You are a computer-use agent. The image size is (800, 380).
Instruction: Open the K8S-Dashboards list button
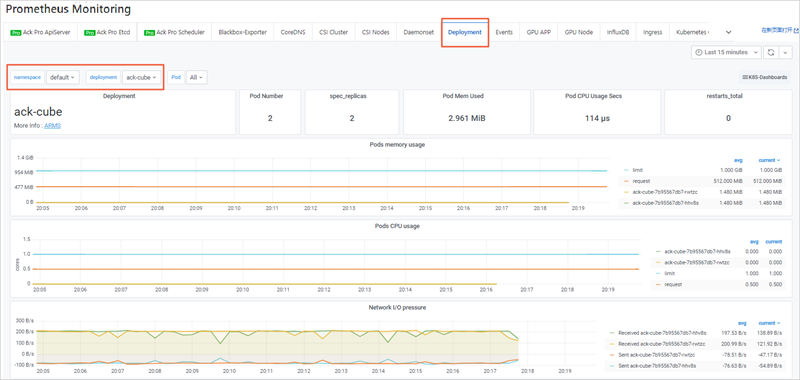(764, 77)
